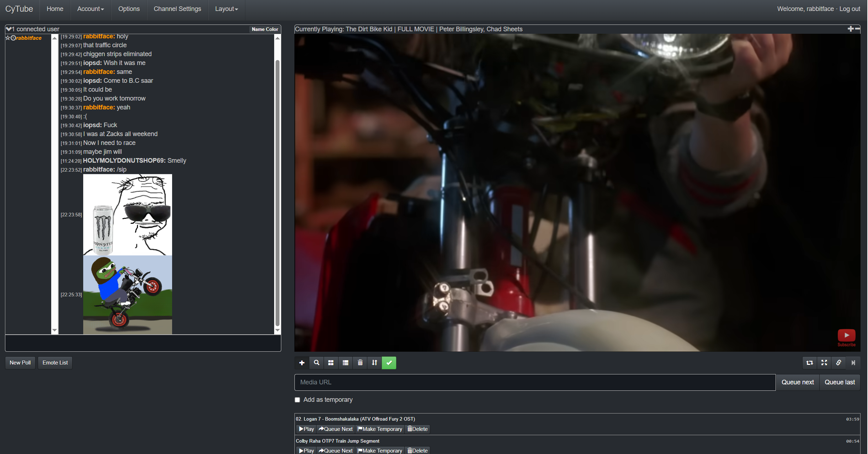Viewport: 868px width, 454px height.
Task: Open the New Poll dialog
Action: pos(20,363)
